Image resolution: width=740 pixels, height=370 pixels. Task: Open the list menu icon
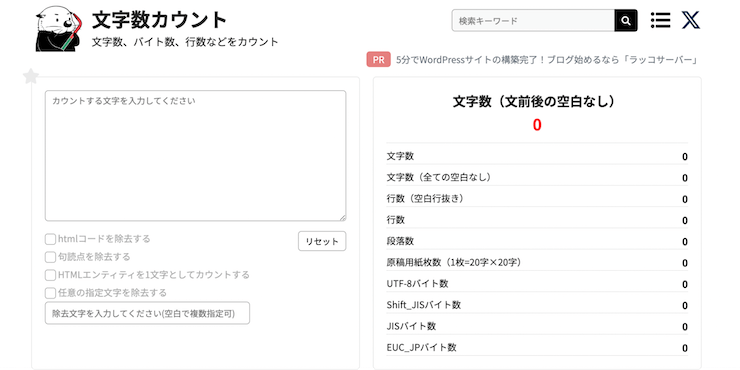[x=660, y=20]
